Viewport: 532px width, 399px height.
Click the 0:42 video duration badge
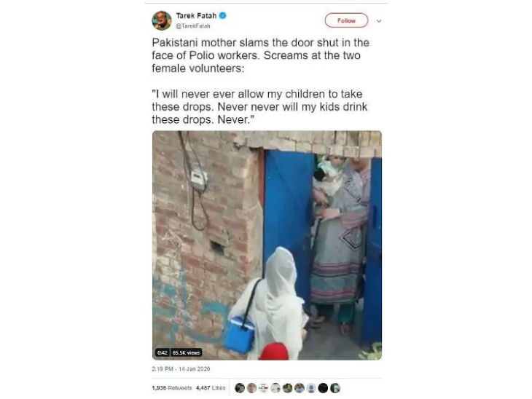click(162, 352)
